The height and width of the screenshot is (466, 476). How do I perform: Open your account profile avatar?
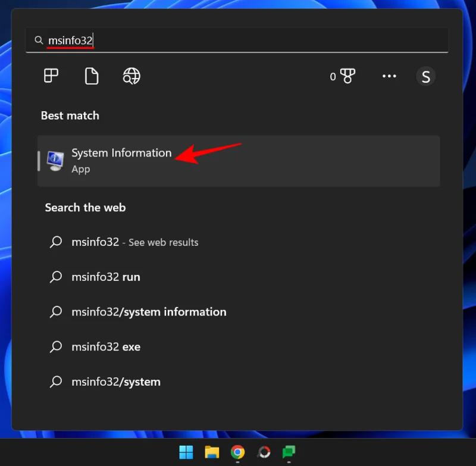(425, 76)
